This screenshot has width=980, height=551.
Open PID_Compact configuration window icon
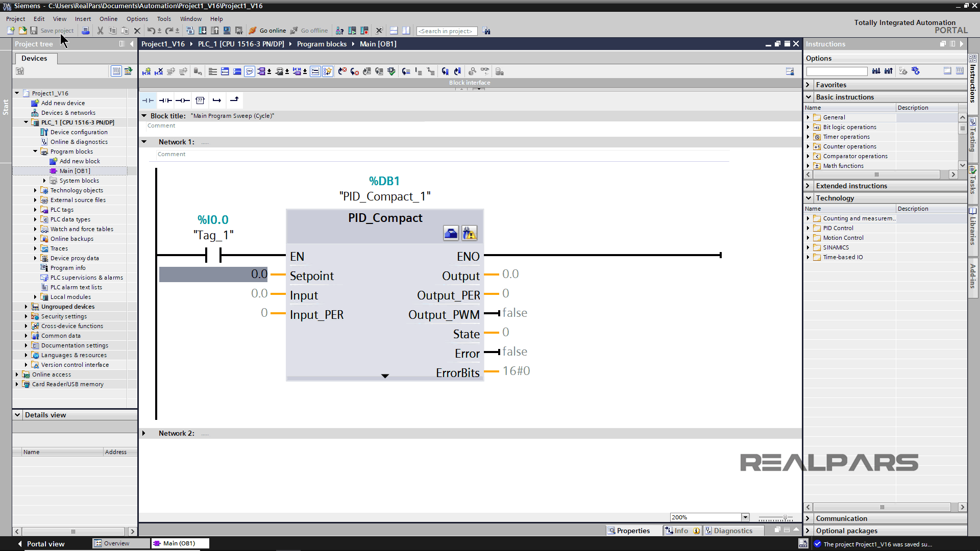click(x=451, y=234)
